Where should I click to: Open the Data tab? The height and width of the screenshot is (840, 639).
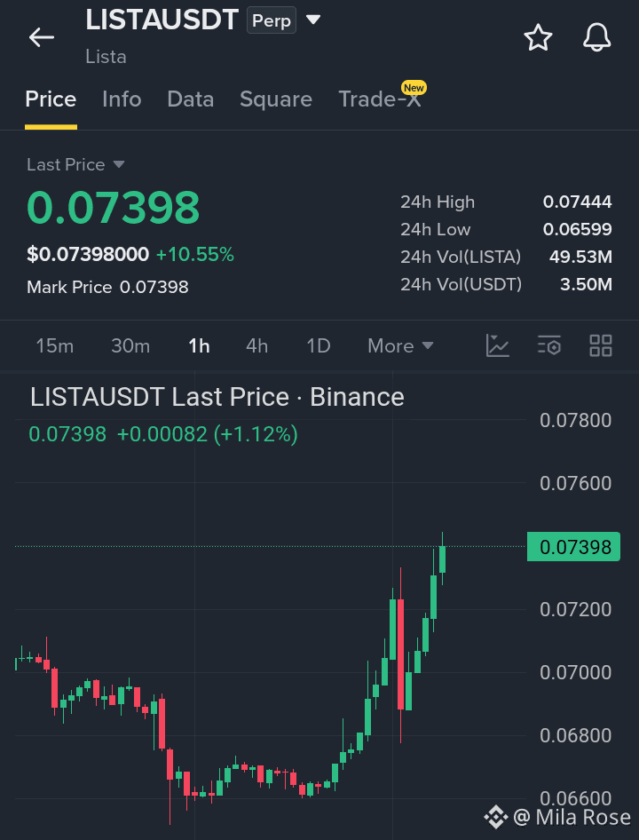(x=191, y=99)
